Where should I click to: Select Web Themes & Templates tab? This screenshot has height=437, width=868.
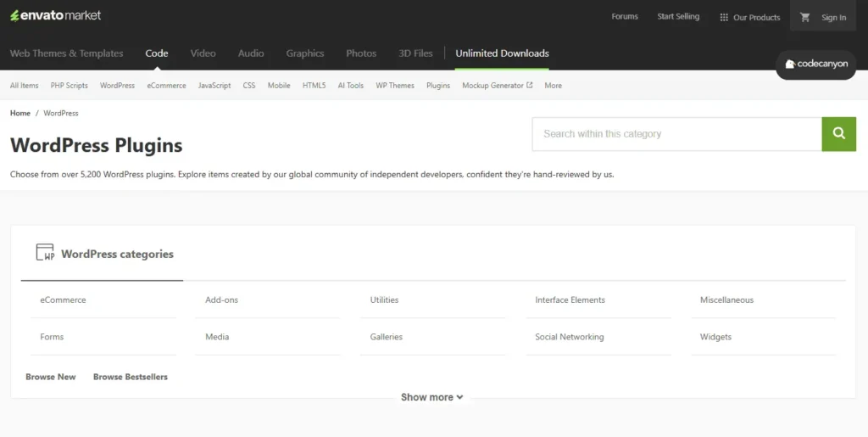click(x=66, y=53)
